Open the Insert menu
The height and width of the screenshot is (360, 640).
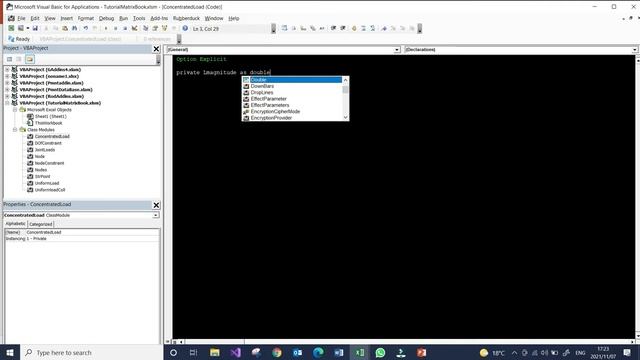(x=67, y=18)
